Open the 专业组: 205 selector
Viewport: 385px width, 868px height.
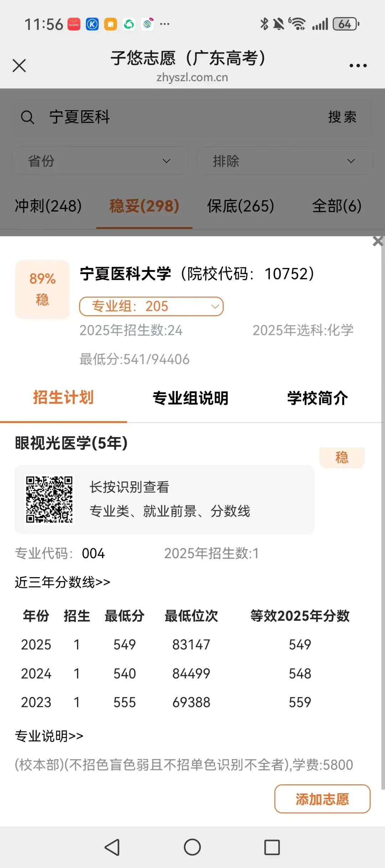[x=151, y=306]
